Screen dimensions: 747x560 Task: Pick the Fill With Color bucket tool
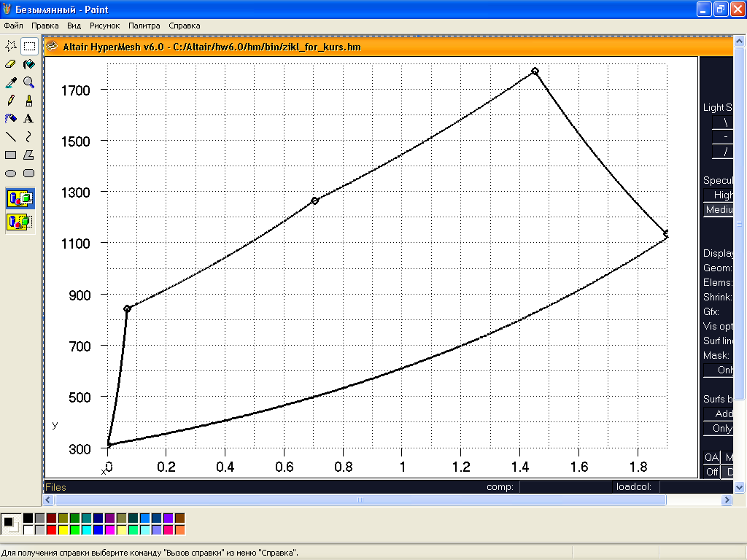click(29, 64)
